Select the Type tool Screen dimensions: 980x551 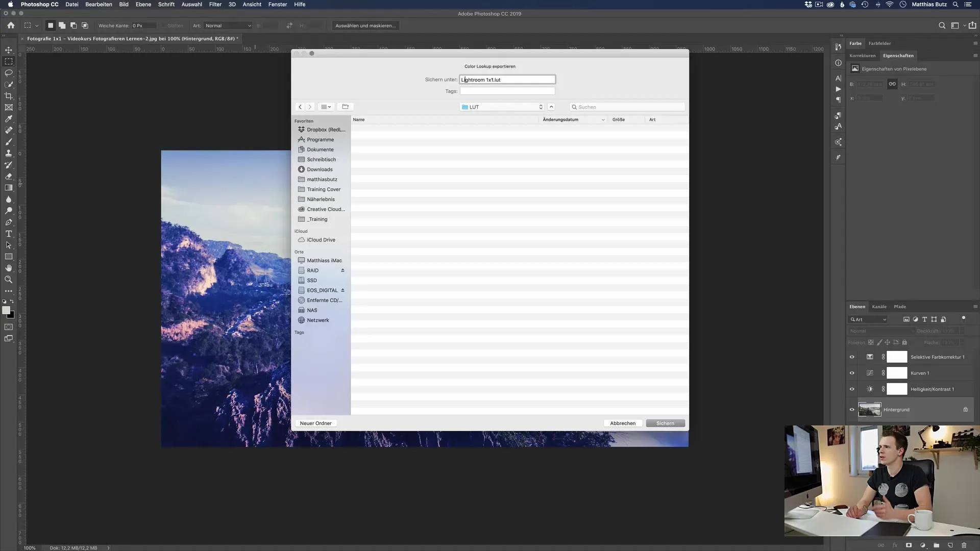[9, 234]
